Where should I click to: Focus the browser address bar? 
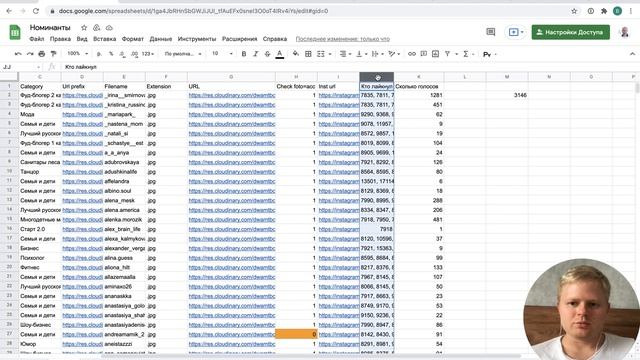click(306, 11)
